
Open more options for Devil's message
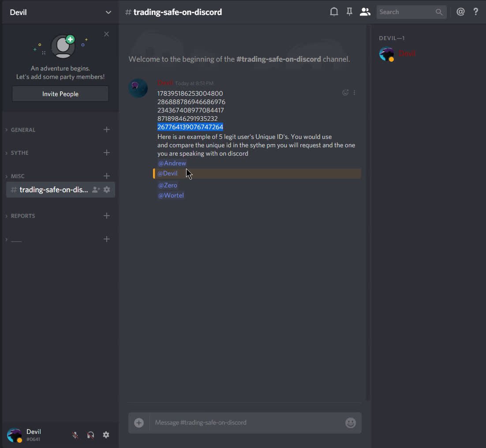354,93
